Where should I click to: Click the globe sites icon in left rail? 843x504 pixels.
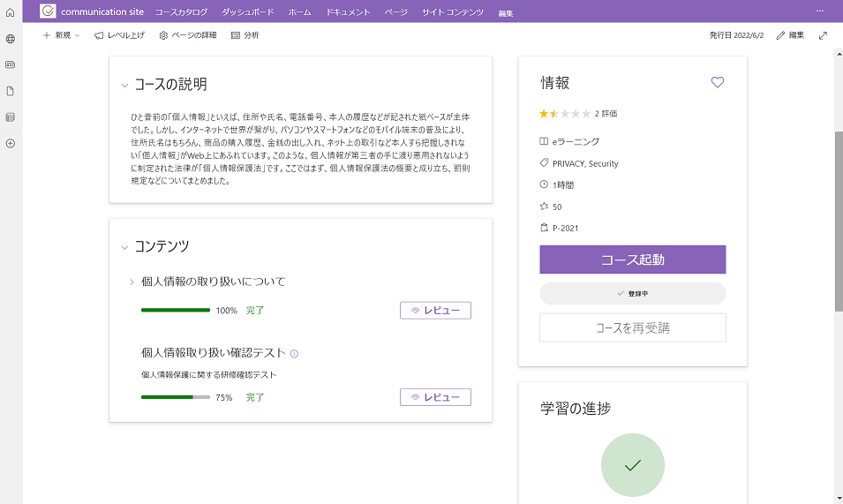(x=11, y=39)
